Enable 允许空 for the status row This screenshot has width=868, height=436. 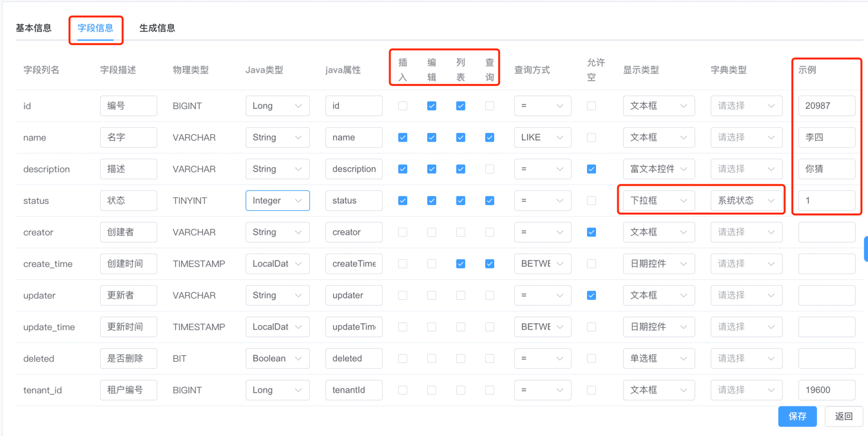[591, 200]
